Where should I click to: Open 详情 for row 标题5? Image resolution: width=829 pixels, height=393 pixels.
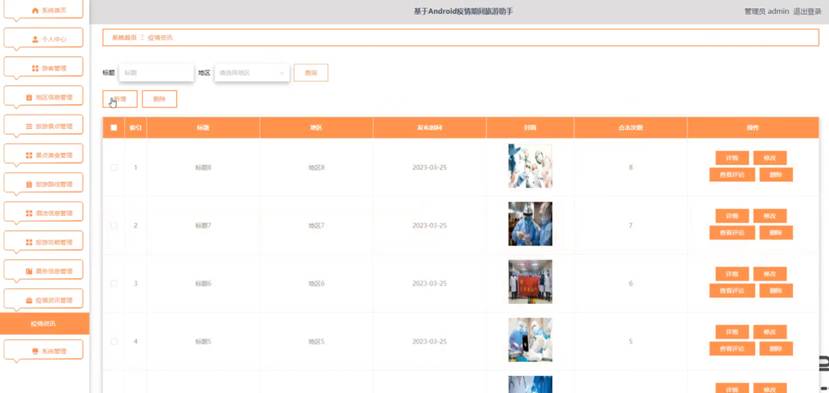[x=732, y=332]
